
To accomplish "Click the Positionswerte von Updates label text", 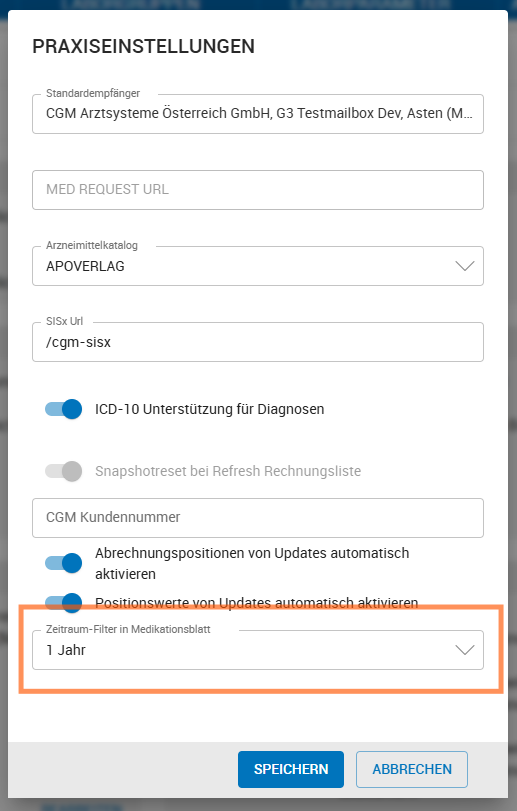I will click(x=256, y=603).
